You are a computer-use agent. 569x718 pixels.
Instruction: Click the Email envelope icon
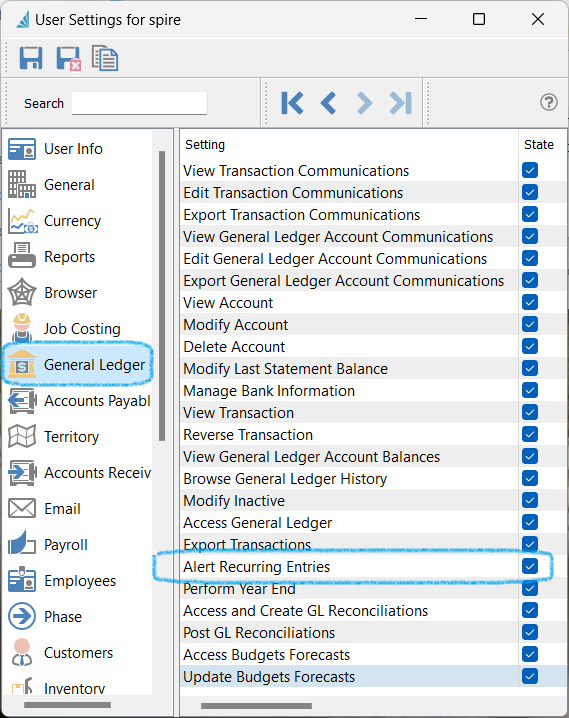(x=22, y=508)
